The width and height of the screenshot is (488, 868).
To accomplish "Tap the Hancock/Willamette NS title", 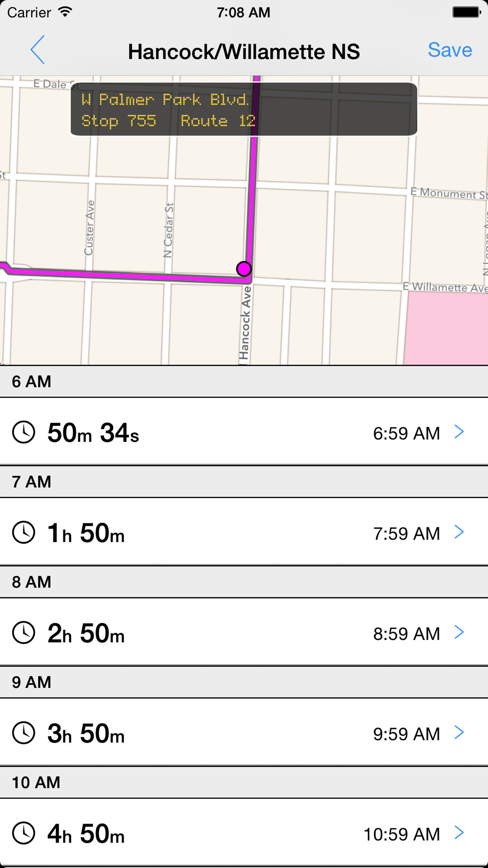I will [x=244, y=52].
